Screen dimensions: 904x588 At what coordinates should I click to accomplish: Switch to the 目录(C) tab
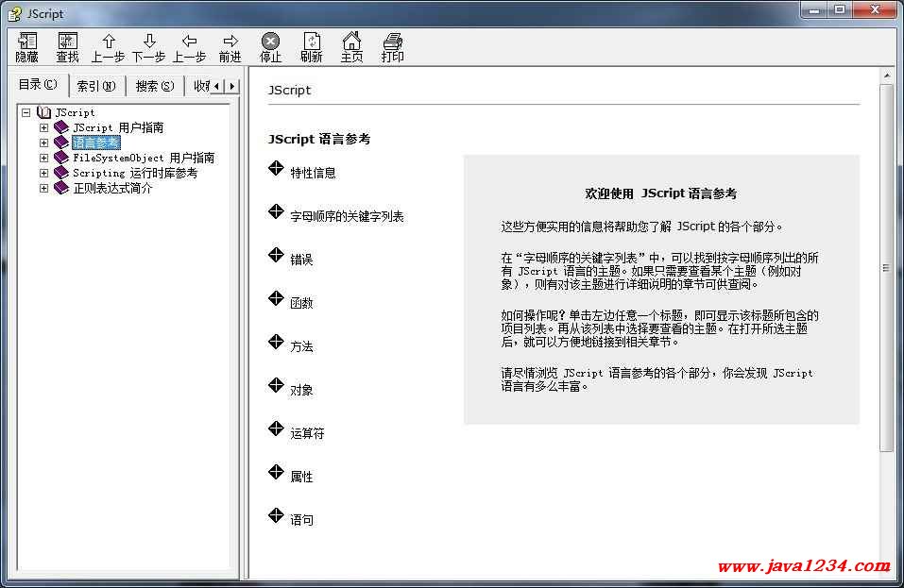38,85
